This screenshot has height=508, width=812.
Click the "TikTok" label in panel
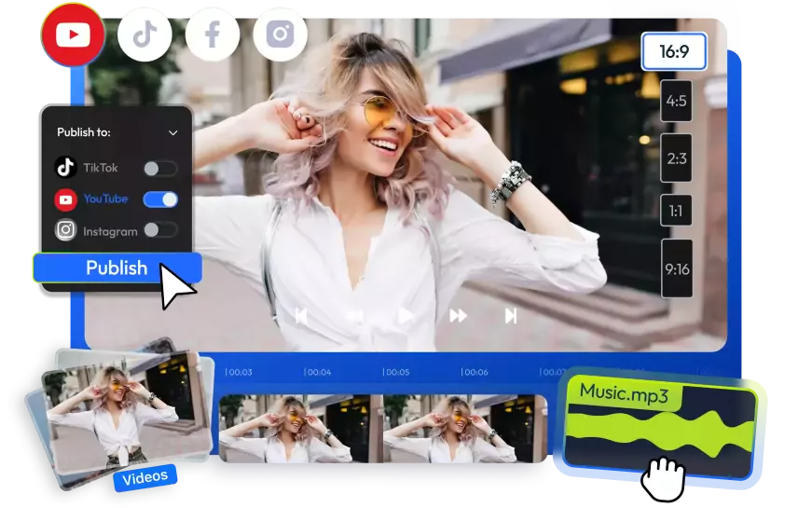[x=101, y=168]
